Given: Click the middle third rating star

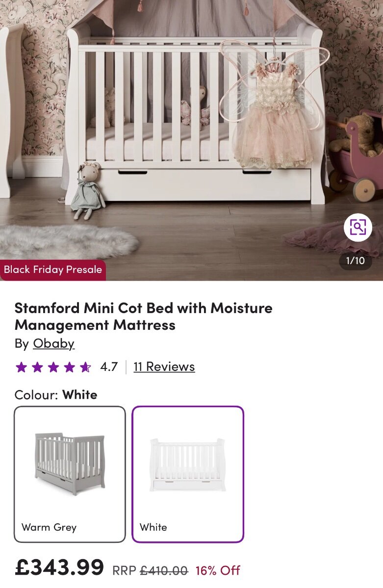Looking at the screenshot, I should coord(53,367).
